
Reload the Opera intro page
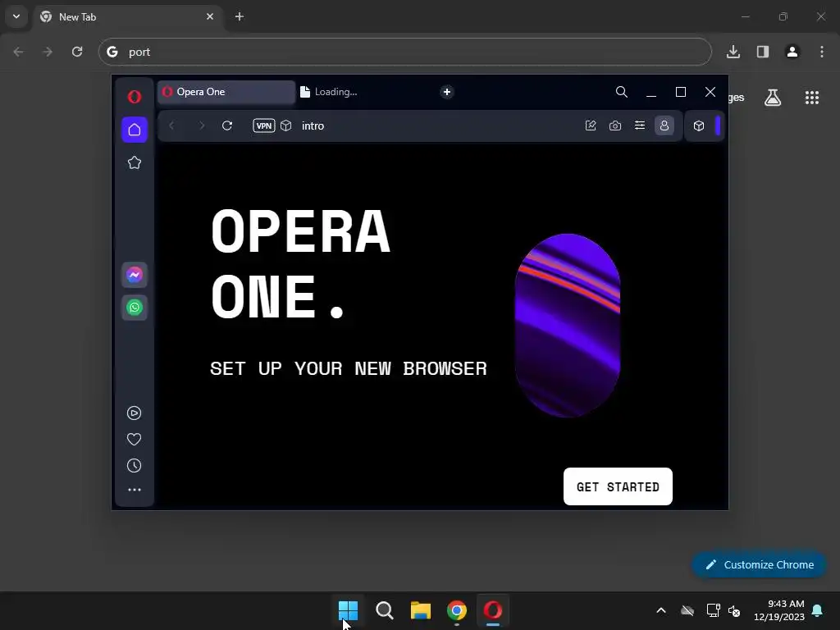point(227,126)
